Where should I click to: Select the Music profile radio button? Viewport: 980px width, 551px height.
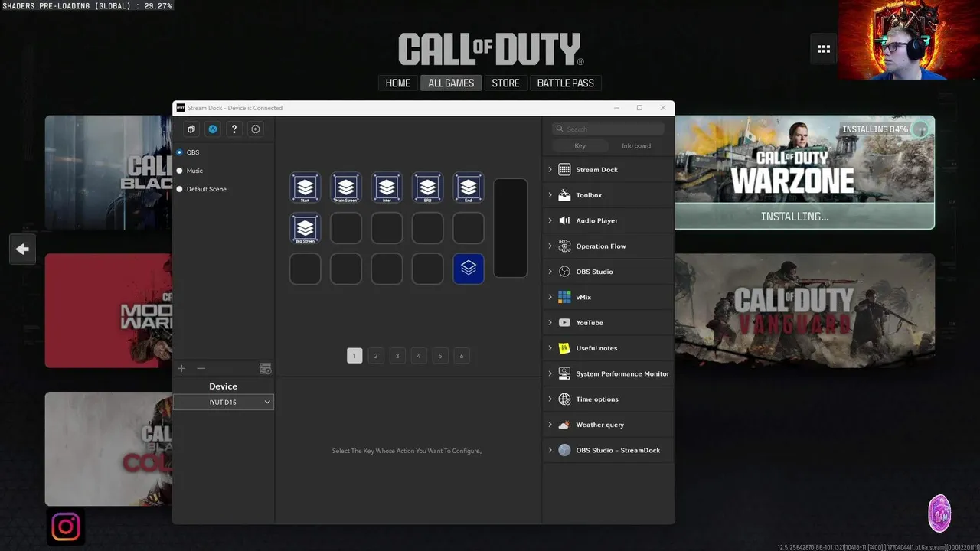point(179,171)
